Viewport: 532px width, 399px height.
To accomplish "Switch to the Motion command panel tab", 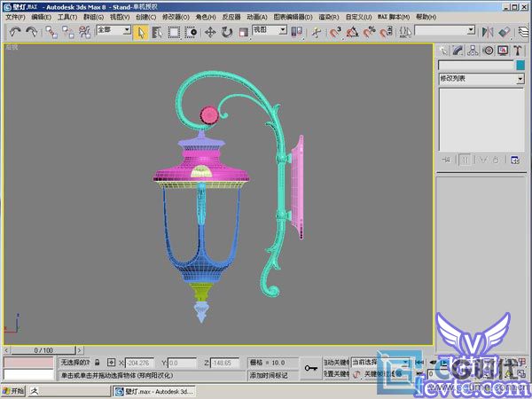I will tap(488, 51).
